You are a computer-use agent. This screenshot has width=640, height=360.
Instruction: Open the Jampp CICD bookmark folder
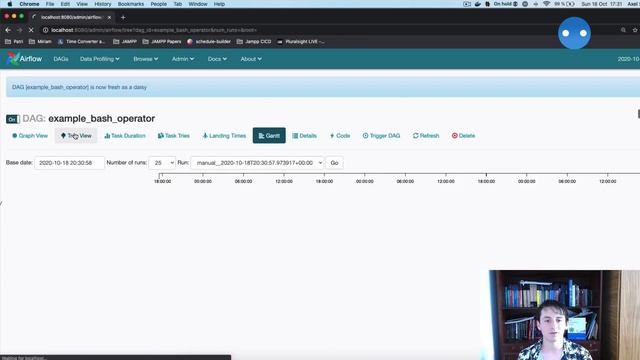(x=254, y=42)
